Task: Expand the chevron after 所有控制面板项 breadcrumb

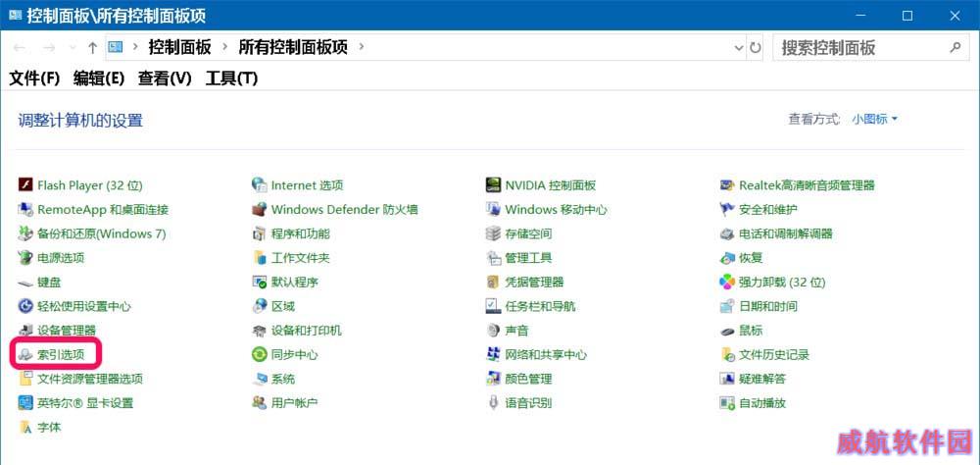Action: (x=361, y=46)
